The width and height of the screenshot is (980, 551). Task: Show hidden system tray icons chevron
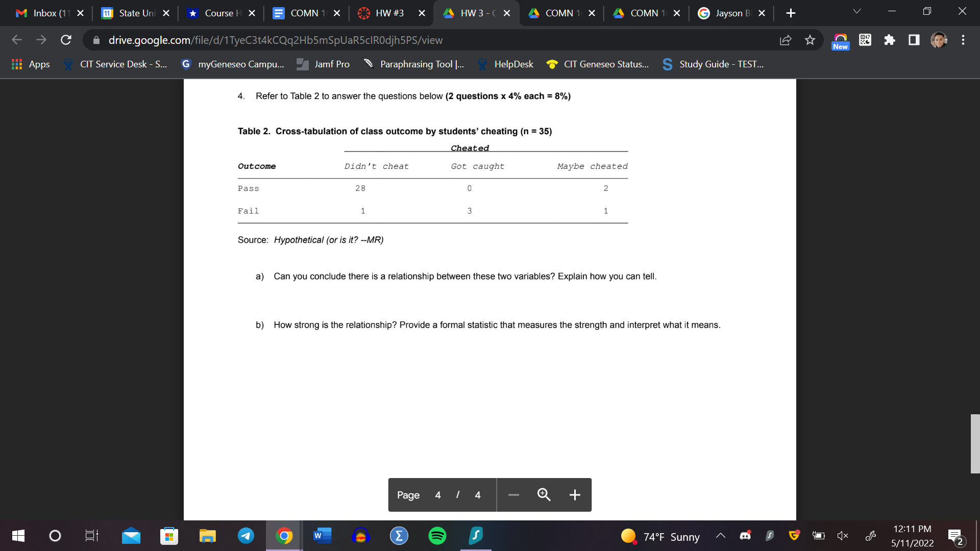[x=721, y=536]
